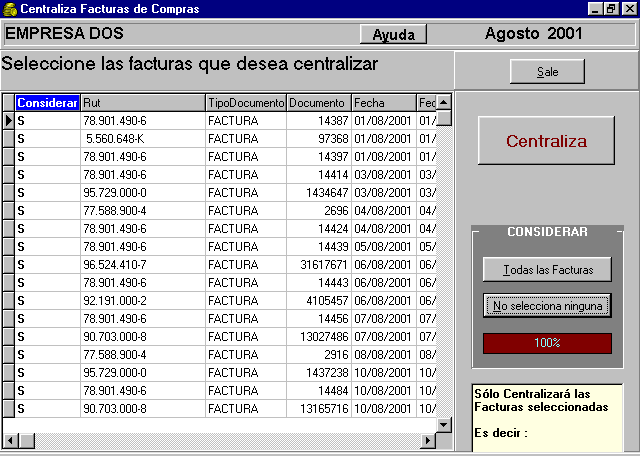Click the current row arrow indicator
The width and height of the screenshot is (640, 456).
(9, 121)
